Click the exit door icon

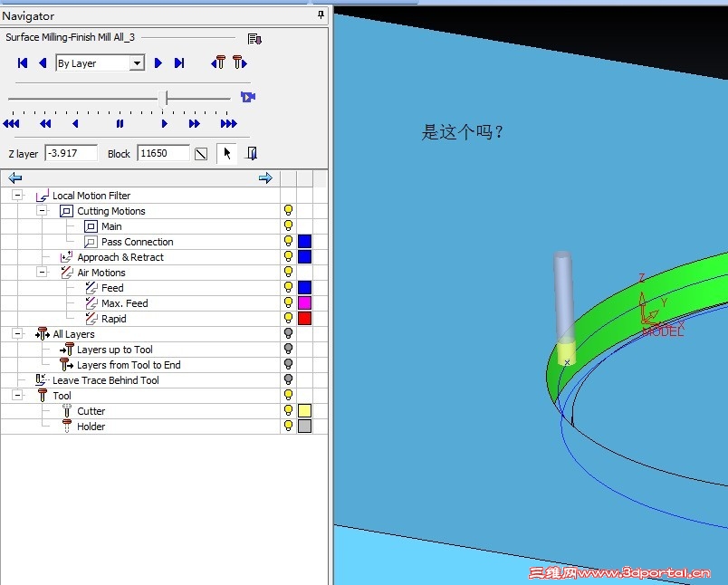[x=252, y=153]
